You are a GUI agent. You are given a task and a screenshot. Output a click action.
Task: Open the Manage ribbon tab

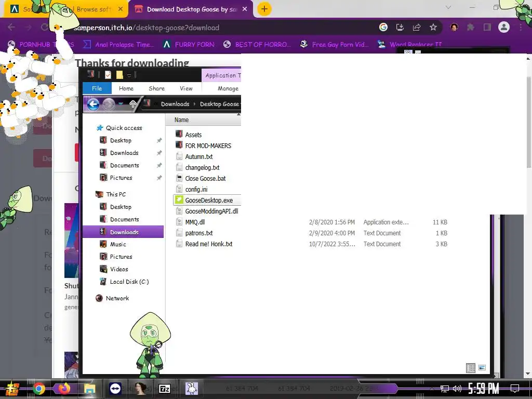(228, 88)
